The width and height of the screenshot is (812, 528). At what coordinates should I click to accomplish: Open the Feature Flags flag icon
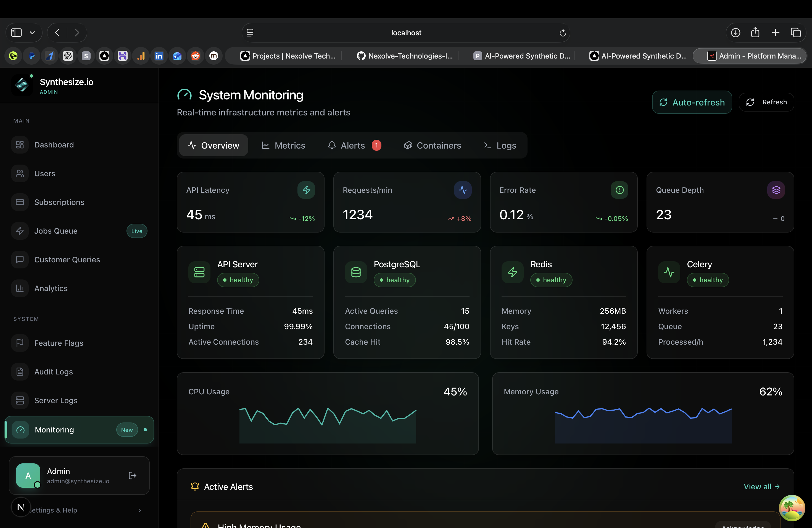[19, 343]
